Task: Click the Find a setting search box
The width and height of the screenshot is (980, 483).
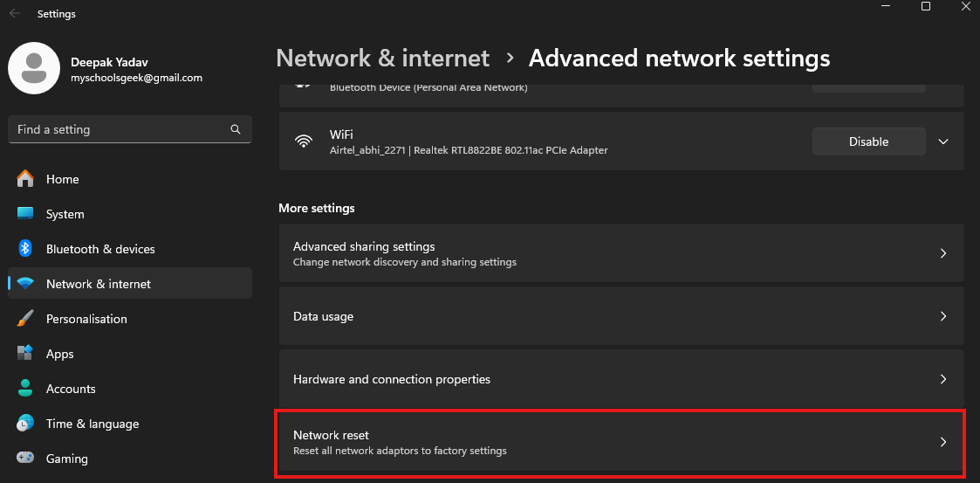Action: (122, 129)
